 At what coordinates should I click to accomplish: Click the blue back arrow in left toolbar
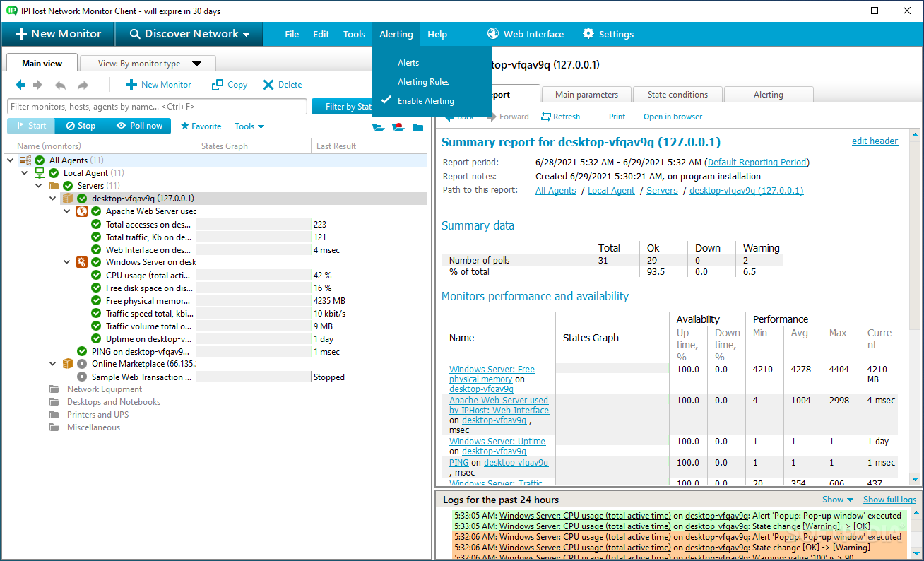(x=20, y=85)
